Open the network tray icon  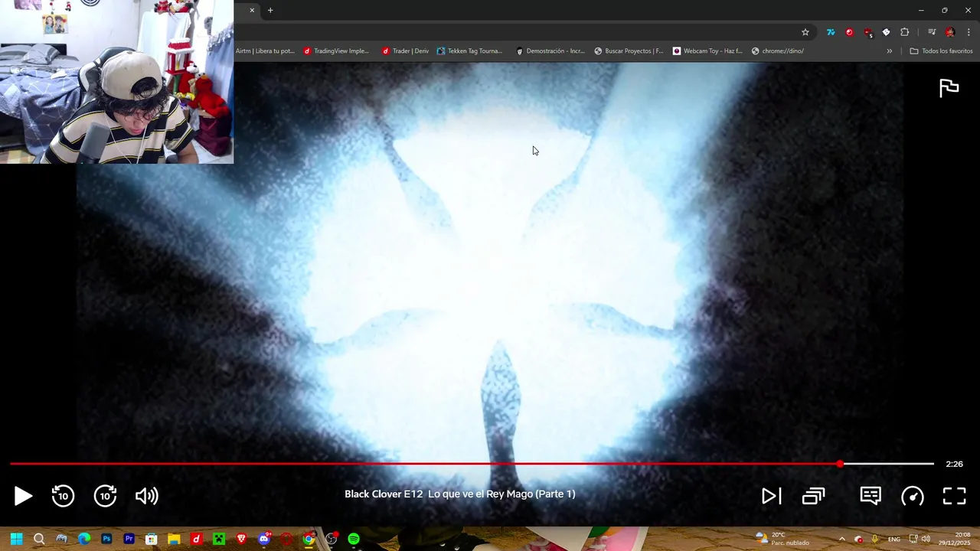913,539
